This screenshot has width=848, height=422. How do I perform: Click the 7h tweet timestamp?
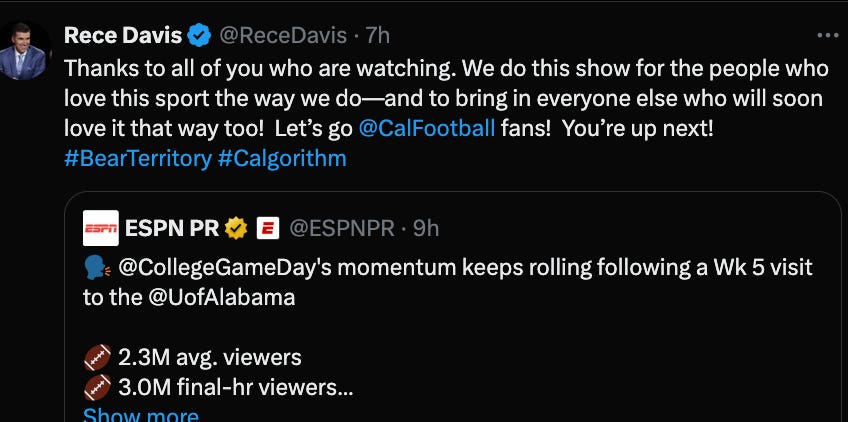pos(378,36)
